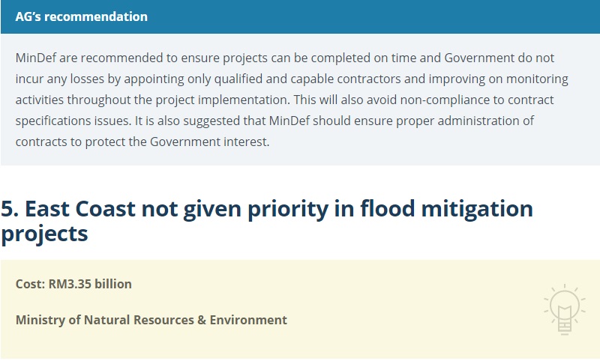The width and height of the screenshot is (600, 364).
Task: Click the blue AG's recommendation header bar
Action: (375, 16)
